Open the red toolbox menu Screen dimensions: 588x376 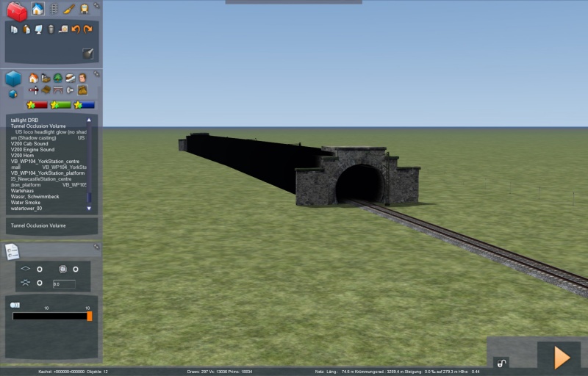click(x=17, y=11)
